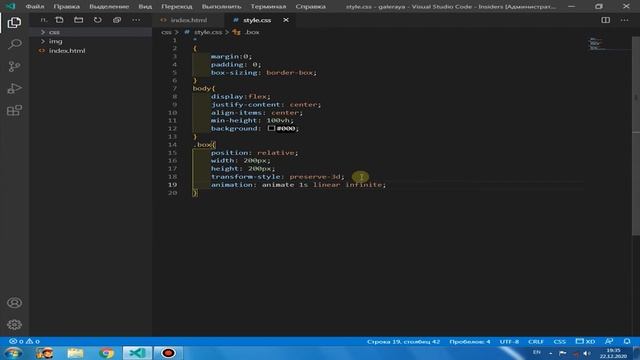Image resolution: width=640 pixels, height=360 pixels.
Task: Click line number 19 in the gutter
Action: (x=172, y=184)
